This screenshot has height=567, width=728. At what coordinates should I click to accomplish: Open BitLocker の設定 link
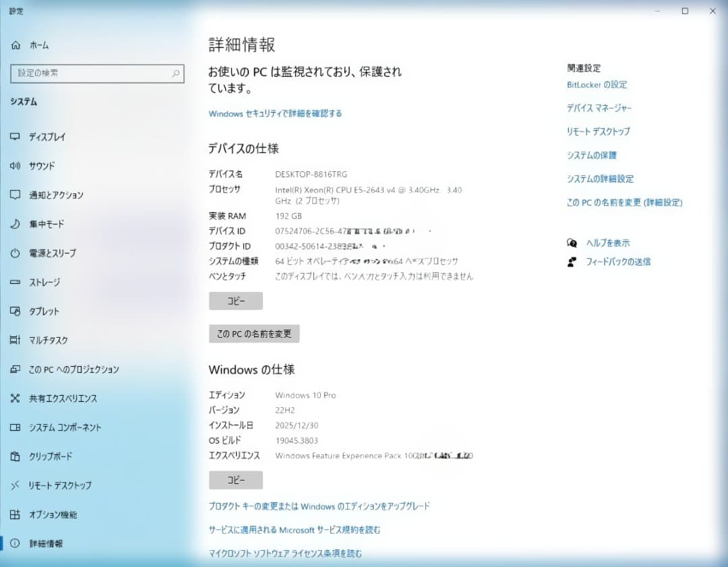[597, 85]
